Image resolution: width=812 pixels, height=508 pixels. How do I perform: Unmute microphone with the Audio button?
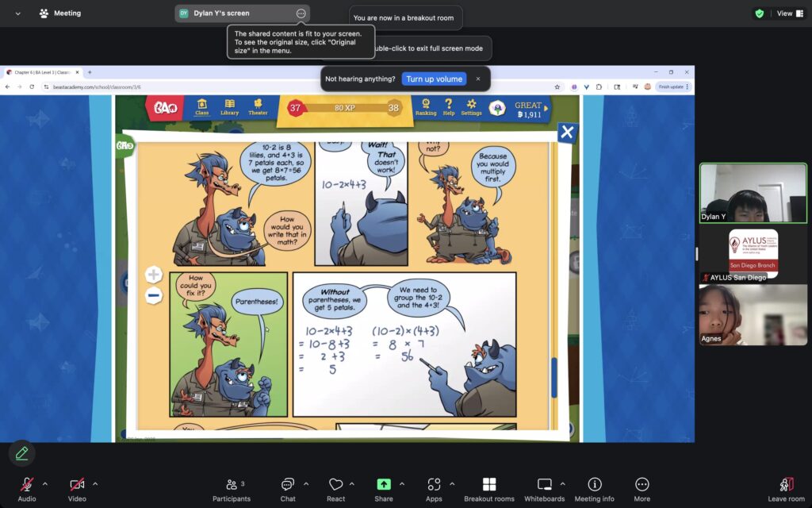26,485
